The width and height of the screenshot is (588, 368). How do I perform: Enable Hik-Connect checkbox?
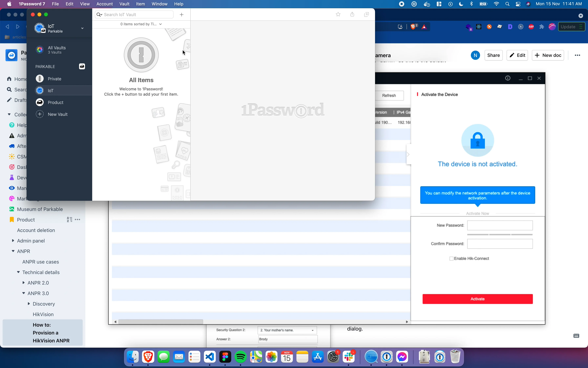451,259
